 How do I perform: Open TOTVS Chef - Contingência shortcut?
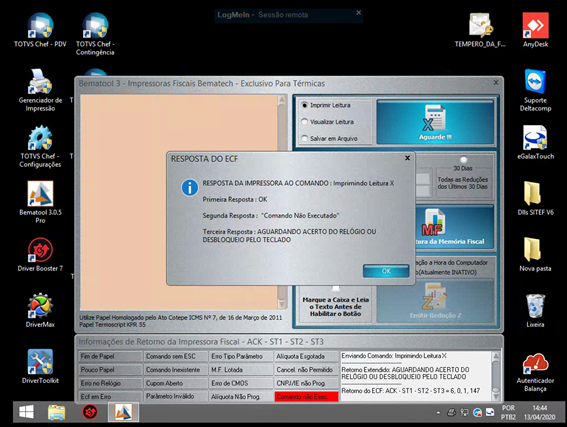pyautogui.click(x=95, y=34)
